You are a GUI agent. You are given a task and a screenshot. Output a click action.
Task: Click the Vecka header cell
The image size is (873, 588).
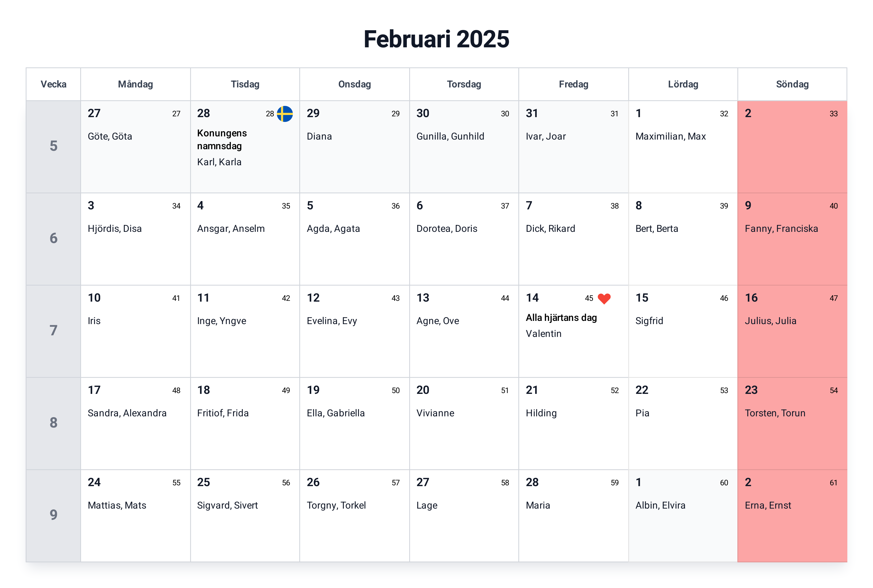tap(53, 84)
